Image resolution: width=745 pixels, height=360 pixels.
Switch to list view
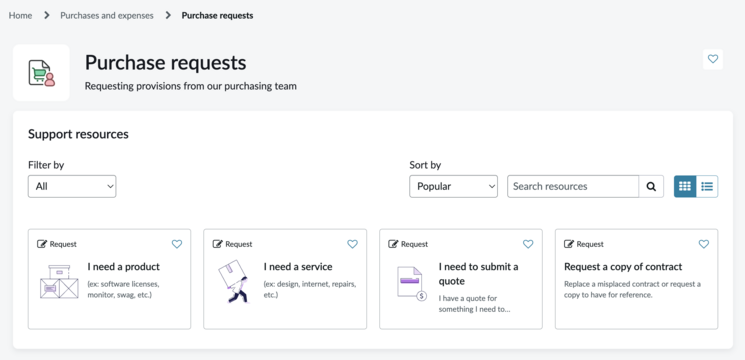pyautogui.click(x=707, y=186)
